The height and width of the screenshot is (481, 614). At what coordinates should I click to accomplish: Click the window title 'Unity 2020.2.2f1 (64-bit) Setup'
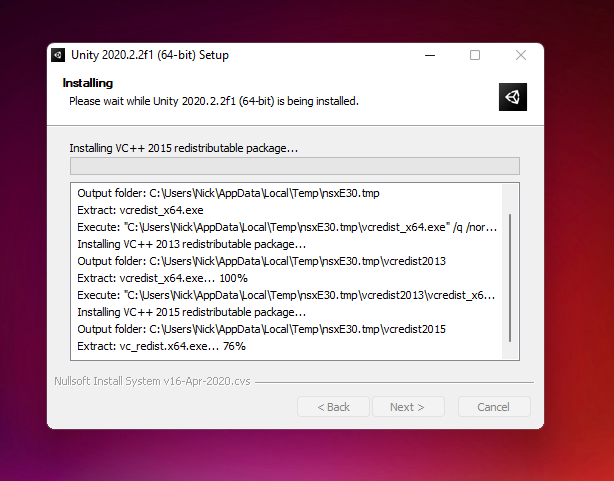tap(150, 55)
